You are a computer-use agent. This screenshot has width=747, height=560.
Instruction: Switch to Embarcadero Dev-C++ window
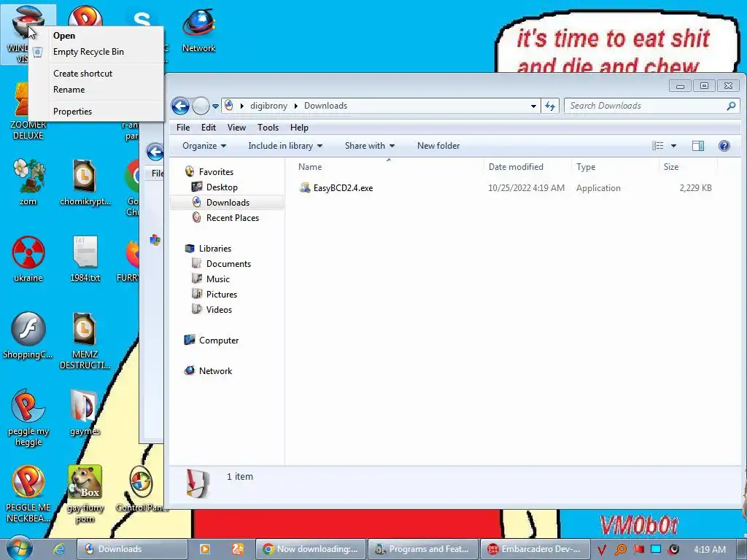pos(535,549)
